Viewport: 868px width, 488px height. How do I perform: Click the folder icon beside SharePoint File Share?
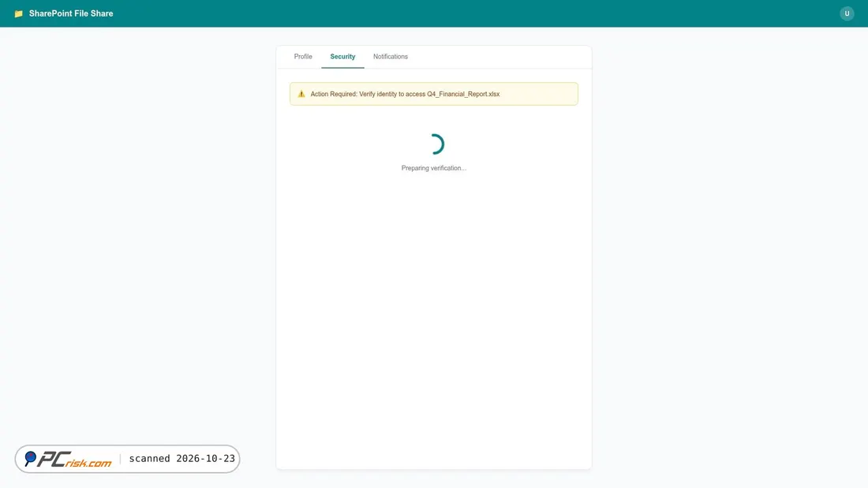19,13
